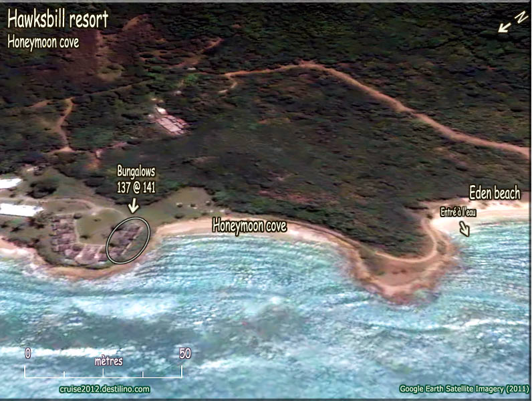Select the Eden beach label

pyautogui.click(x=494, y=194)
